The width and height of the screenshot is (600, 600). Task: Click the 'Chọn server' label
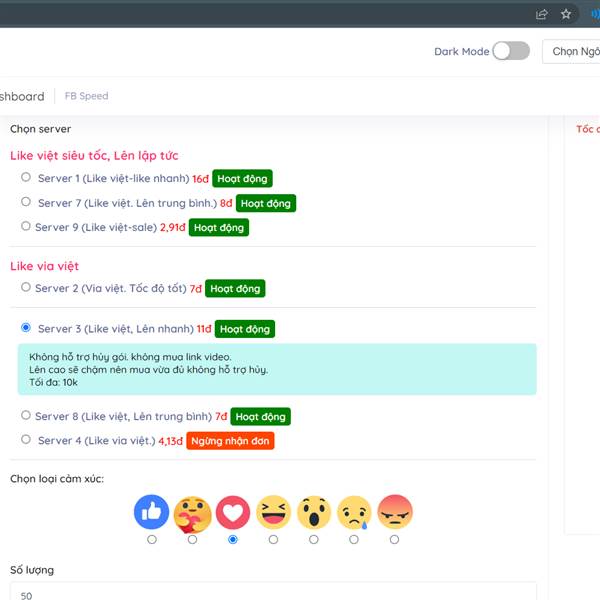click(x=41, y=129)
